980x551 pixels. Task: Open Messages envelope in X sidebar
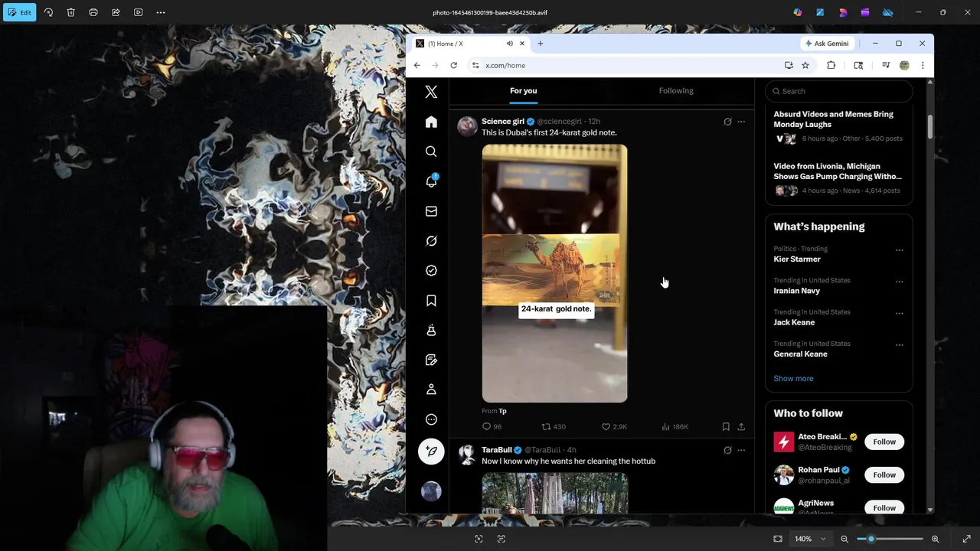click(431, 211)
